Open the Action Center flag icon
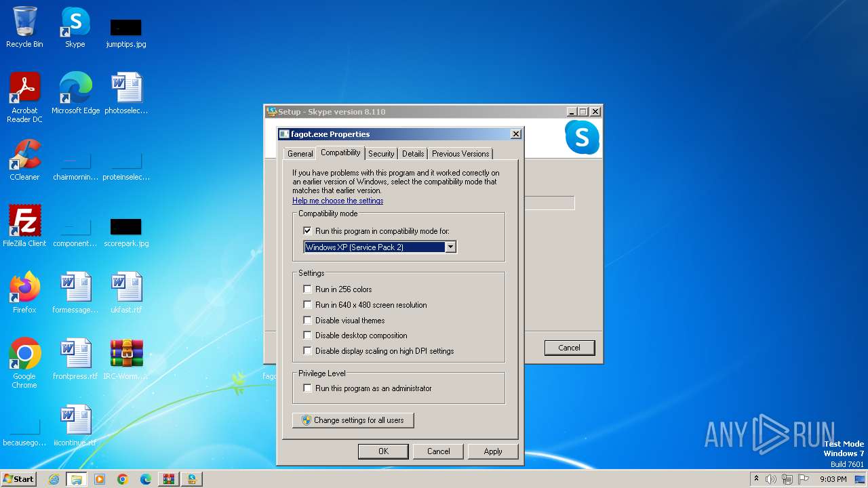Image resolution: width=868 pixels, height=488 pixels. tap(803, 479)
